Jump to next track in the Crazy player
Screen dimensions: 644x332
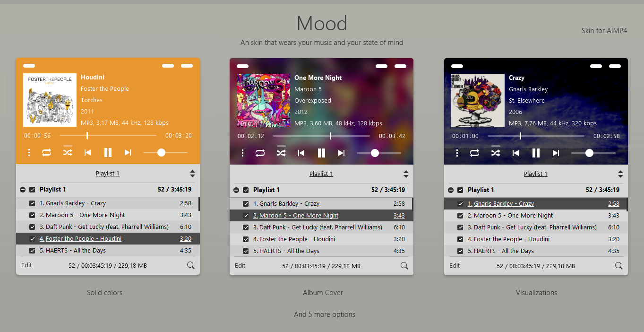point(556,153)
